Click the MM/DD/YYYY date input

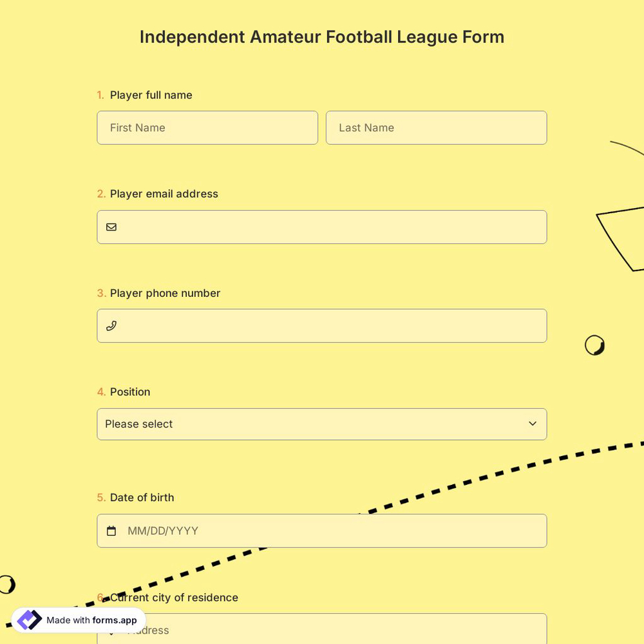(x=322, y=531)
